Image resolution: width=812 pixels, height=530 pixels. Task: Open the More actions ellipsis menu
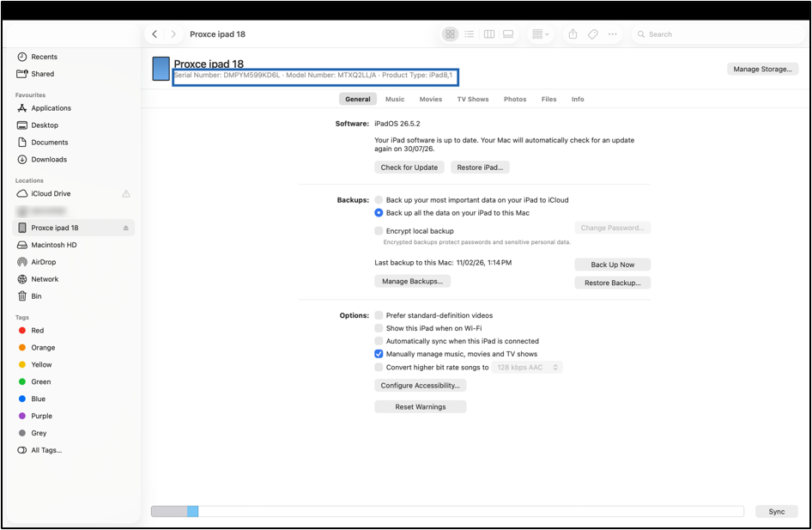point(613,34)
